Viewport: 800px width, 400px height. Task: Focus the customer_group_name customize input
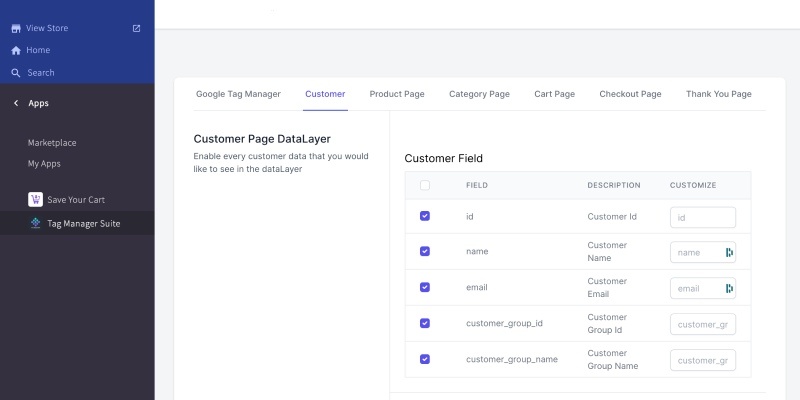point(703,360)
